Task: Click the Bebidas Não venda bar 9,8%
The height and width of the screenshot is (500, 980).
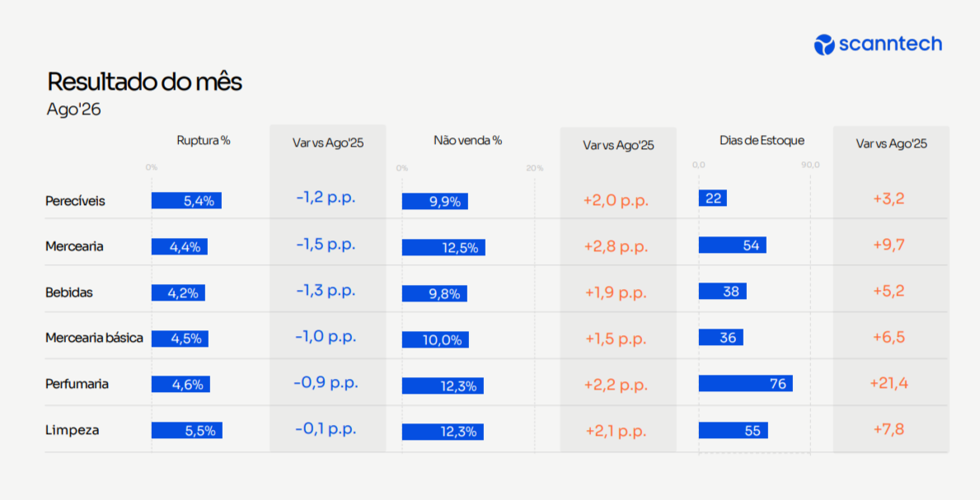Action: pyautogui.click(x=434, y=294)
